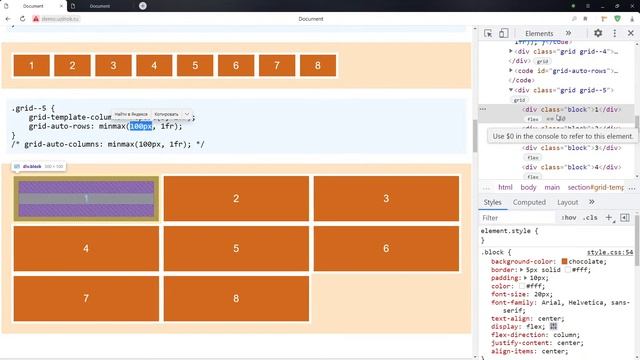The image size is (640, 360).
Task: Expand the border shorthand property
Action: [522, 270]
